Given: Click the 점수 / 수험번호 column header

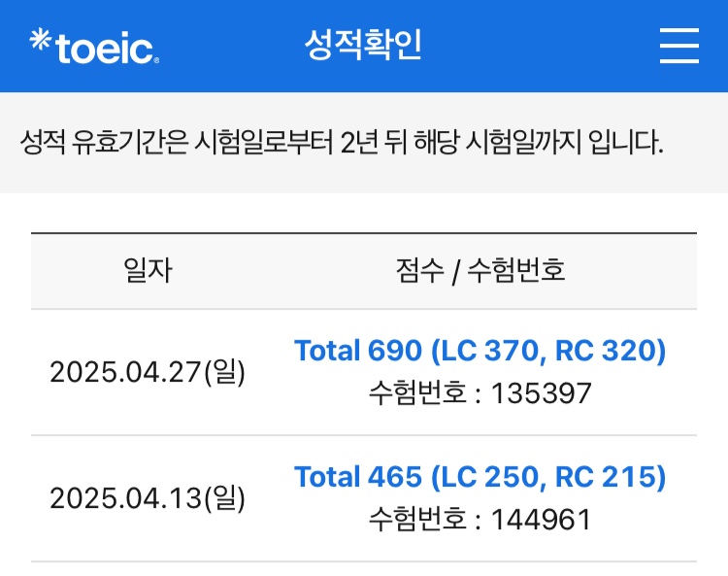Looking at the screenshot, I should pyautogui.click(x=480, y=270).
